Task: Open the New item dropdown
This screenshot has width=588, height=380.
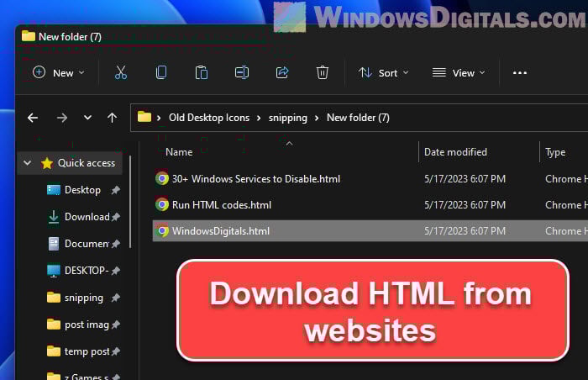Action: 59,73
